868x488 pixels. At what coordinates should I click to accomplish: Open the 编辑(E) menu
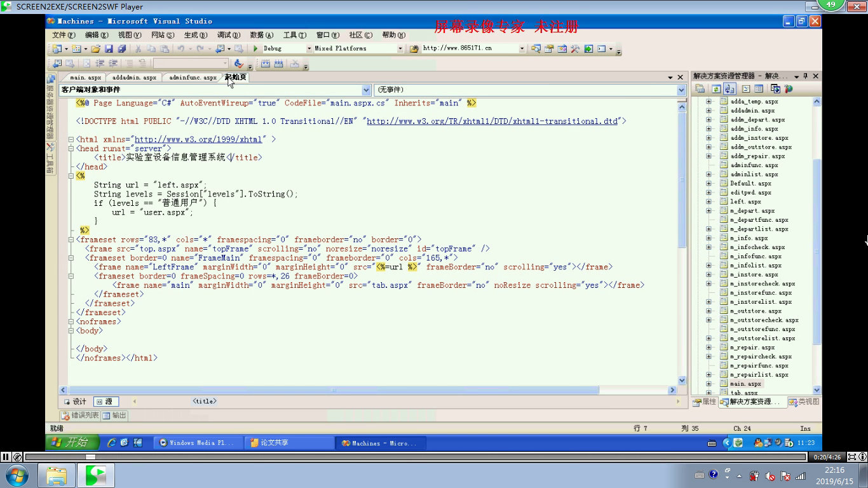coord(97,35)
